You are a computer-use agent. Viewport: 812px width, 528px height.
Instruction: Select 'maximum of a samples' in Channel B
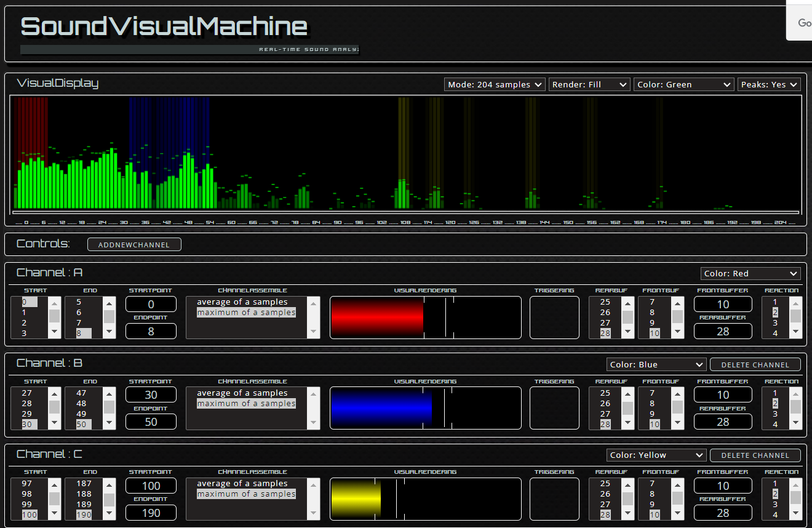(246, 404)
